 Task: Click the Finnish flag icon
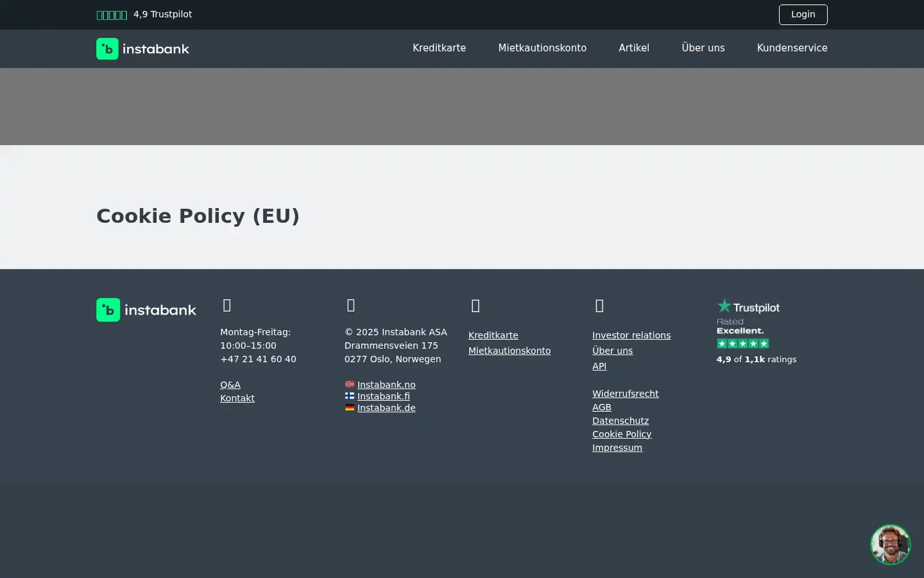(x=350, y=396)
